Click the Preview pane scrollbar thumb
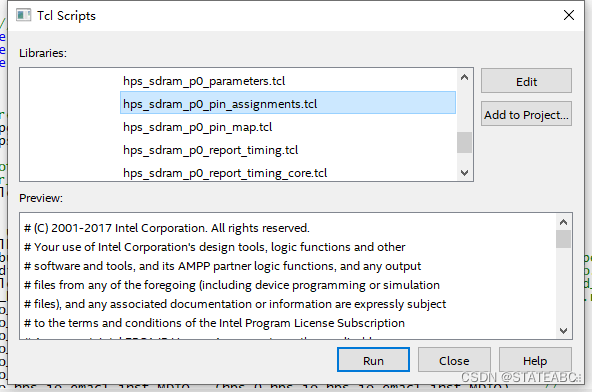The width and height of the screenshot is (592, 392). [563, 239]
